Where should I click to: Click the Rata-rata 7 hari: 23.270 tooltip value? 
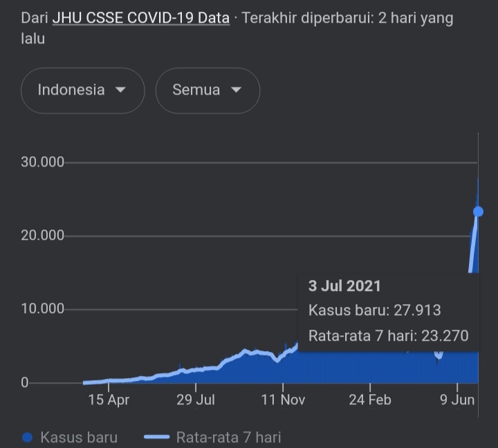(388, 336)
